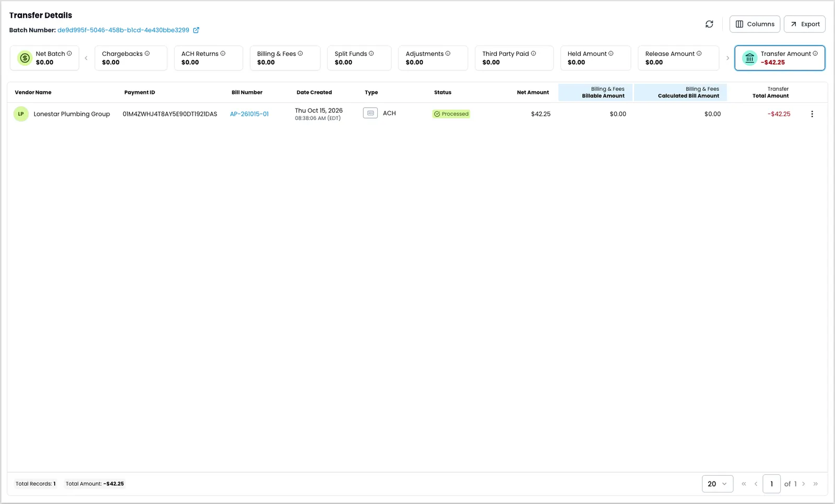
Task: Click Release Amount info icon
Action: [x=699, y=53]
